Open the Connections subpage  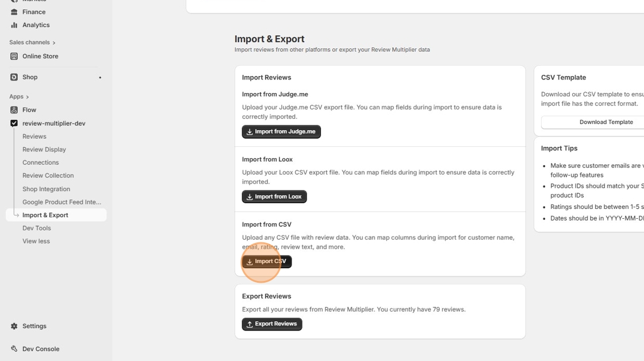tap(41, 163)
